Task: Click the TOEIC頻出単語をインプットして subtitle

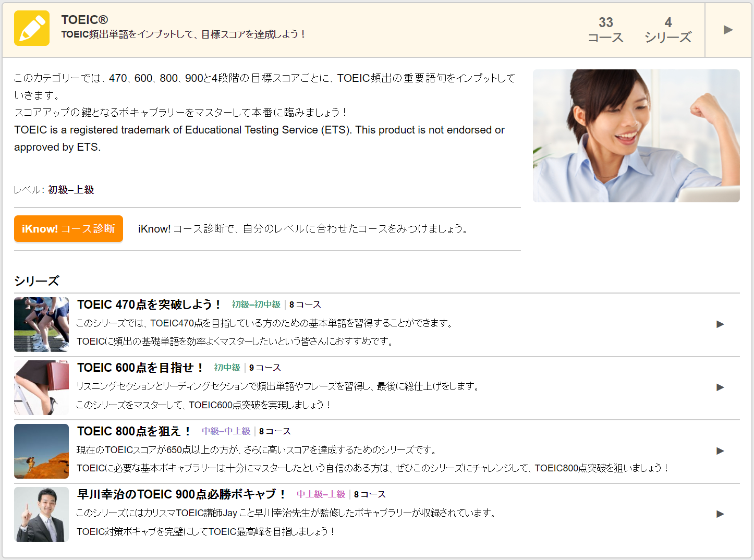Action: point(184,34)
